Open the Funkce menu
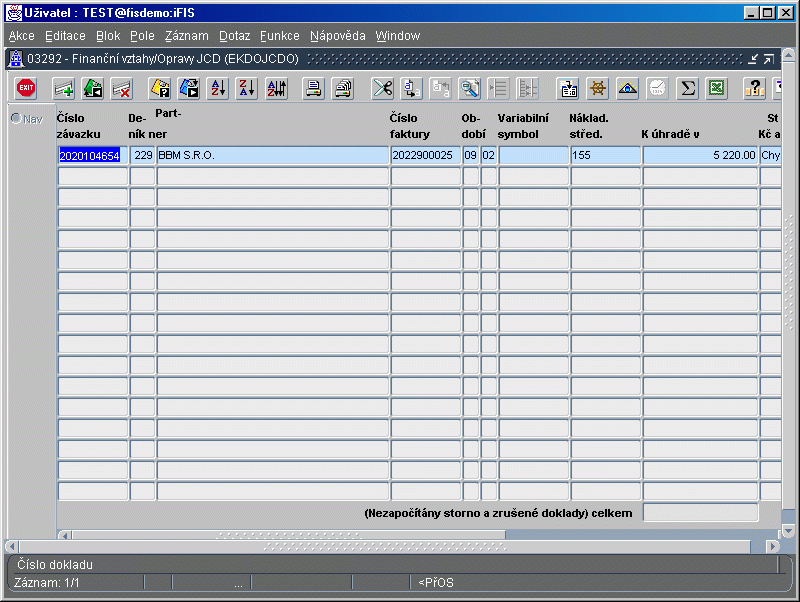The image size is (800, 602). pyautogui.click(x=280, y=36)
